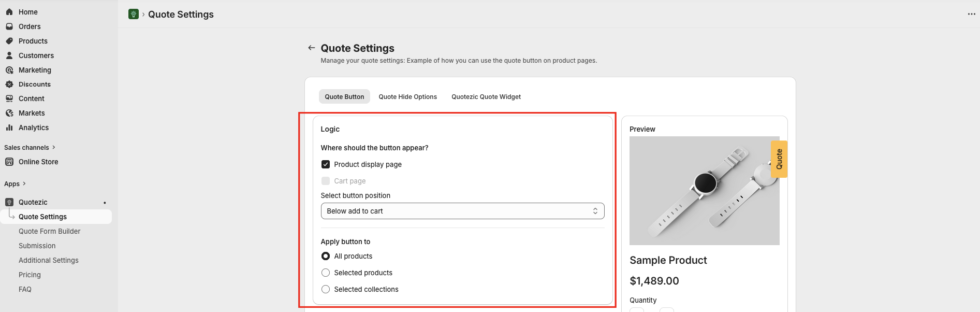This screenshot has width=980, height=312.
Task: Switch to Quote Hide Options tab
Action: coord(407,97)
